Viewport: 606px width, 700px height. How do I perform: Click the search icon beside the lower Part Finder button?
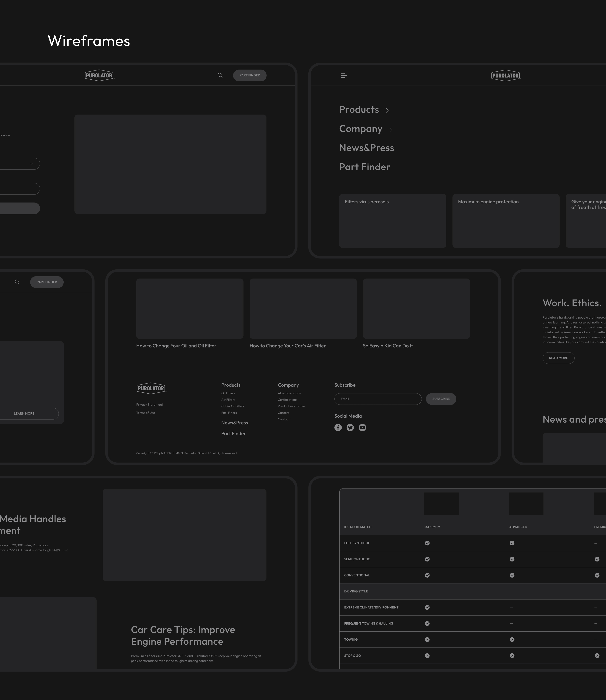tap(17, 282)
